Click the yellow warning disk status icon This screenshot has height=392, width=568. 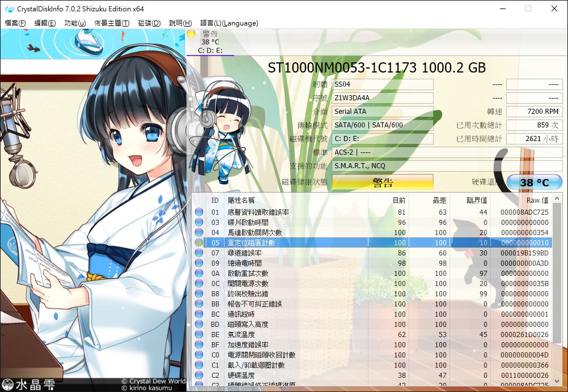(191, 33)
